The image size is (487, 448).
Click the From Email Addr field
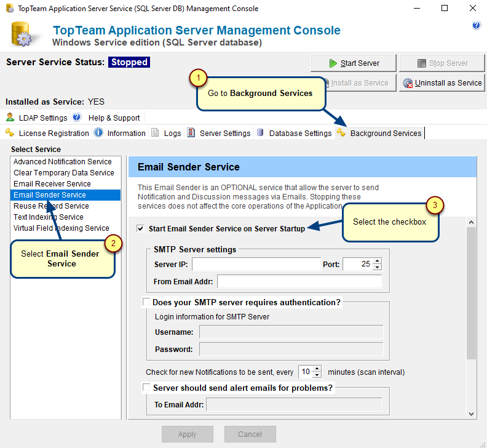point(299,282)
